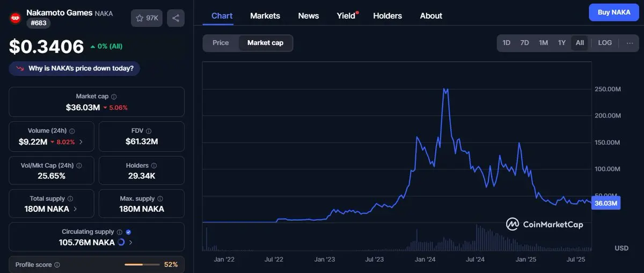
Task: Click the $0.3406 price value
Action: [x=47, y=47]
